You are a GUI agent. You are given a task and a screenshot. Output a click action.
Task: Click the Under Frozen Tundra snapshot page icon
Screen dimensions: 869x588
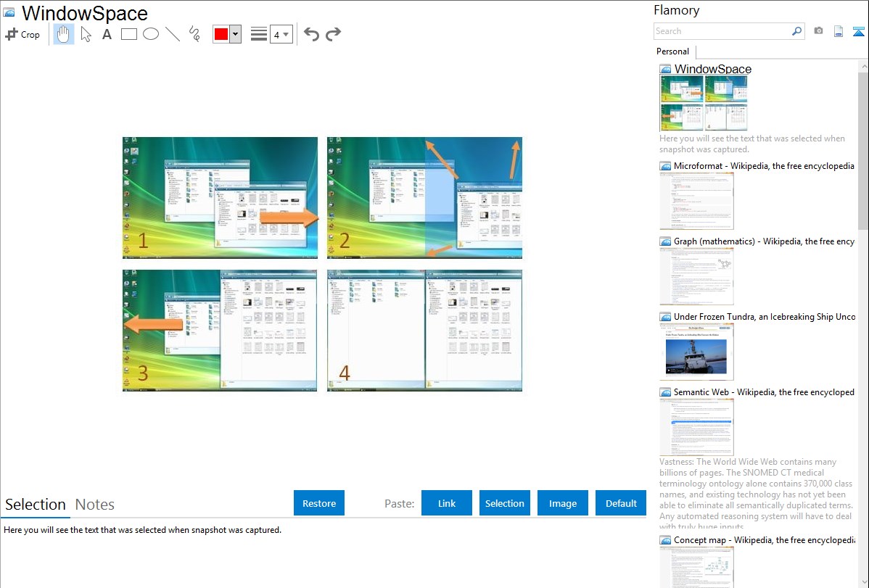click(x=665, y=316)
